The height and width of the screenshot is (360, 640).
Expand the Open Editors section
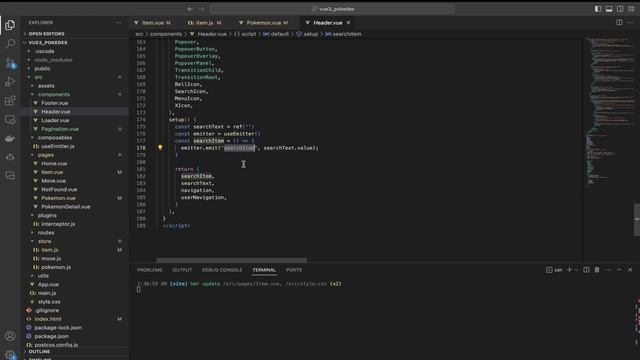(x=46, y=34)
